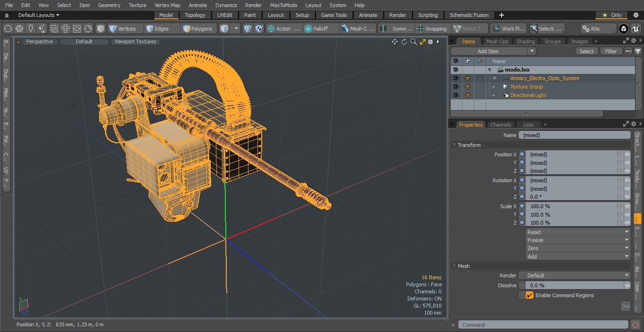Click the Items mode cube icon
Viewport: 644px width, 332px height.
224,29
